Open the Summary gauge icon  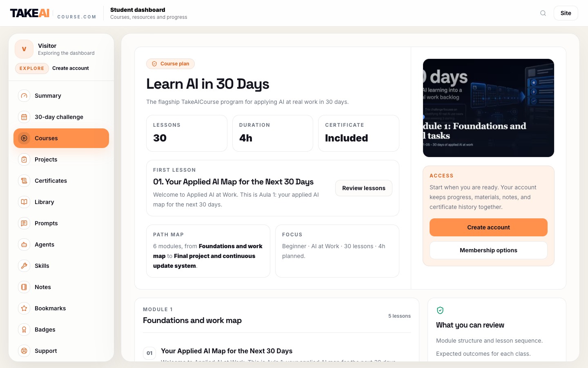[24, 96]
